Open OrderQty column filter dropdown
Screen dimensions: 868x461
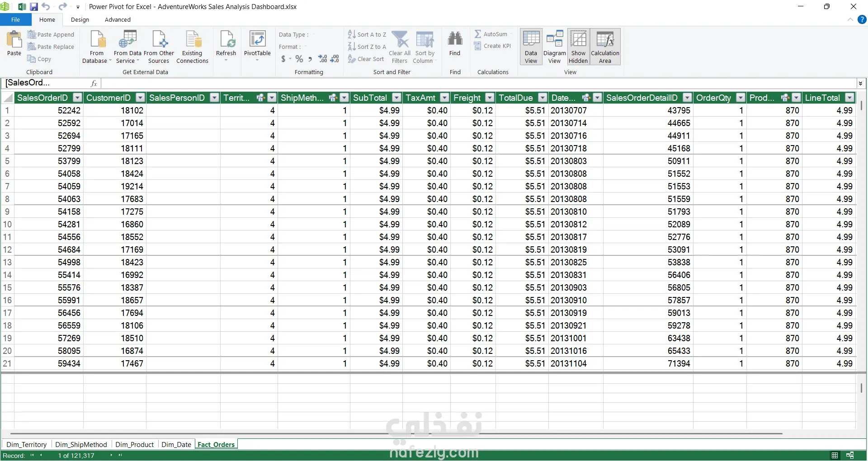click(741, 98)
